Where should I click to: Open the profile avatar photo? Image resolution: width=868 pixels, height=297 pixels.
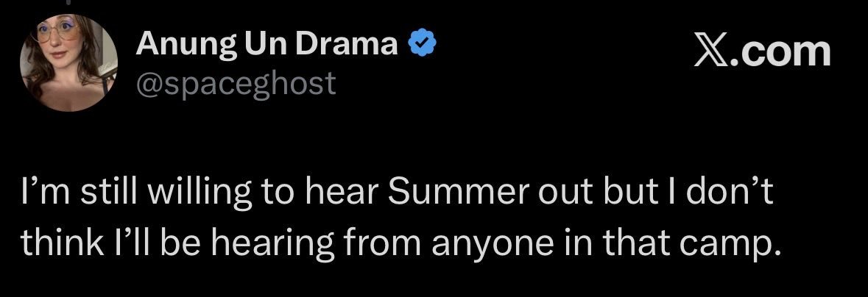click(68, 62)
